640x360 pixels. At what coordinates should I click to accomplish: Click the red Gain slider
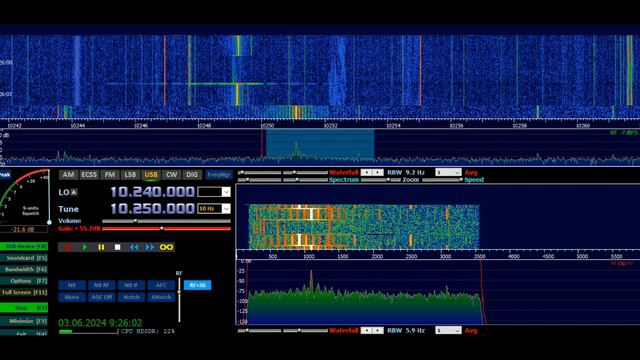(166, 229)
